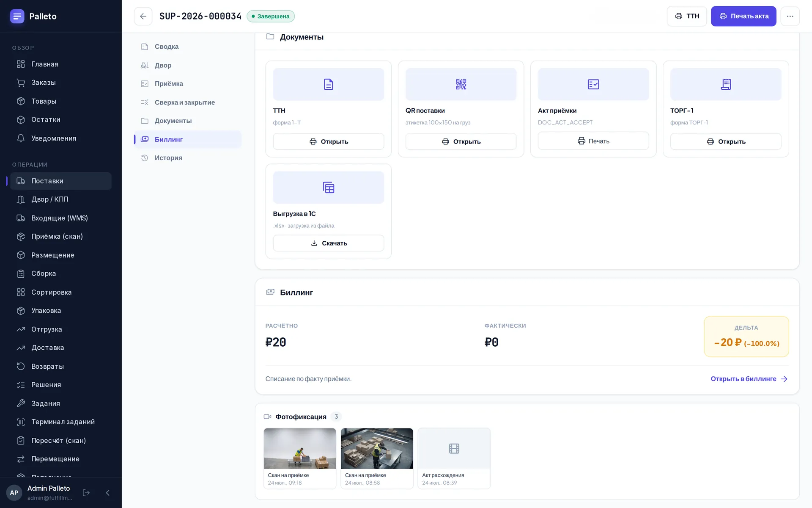Print the Акт приёмки document
Image resolution: width=812 pixels, height=508 pixels.
click(593, 141)
